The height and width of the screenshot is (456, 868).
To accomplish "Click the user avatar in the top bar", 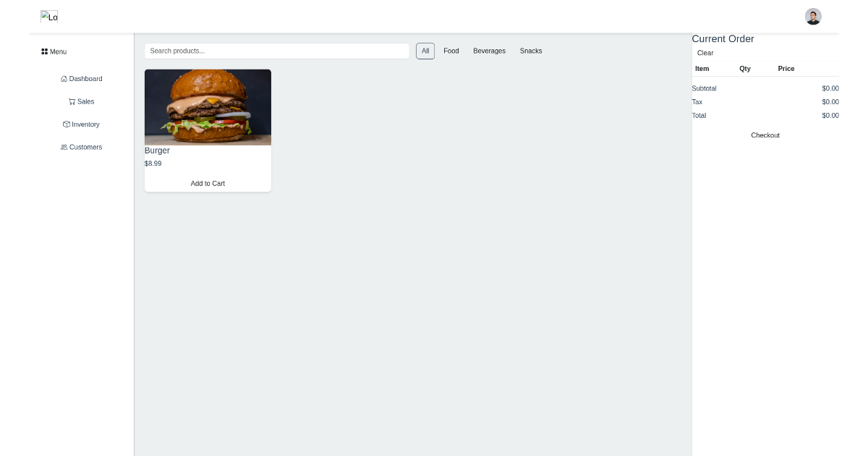I will (x=813, y=16).
